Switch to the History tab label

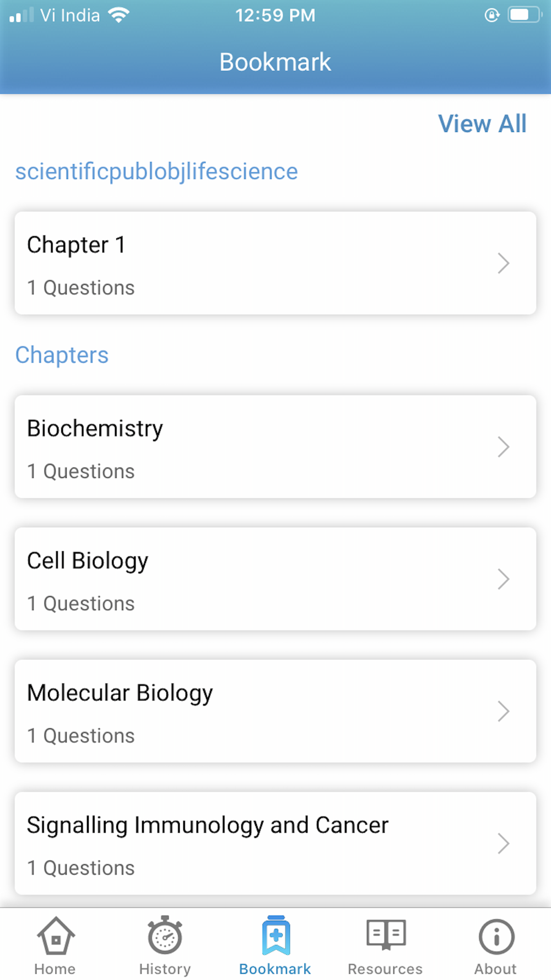pos(165,969)
